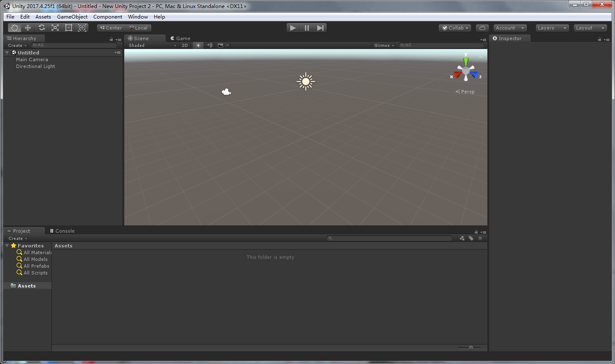Viewport: 615px width, 364px height.
Task: Collapse the Untitled scene in Hierarchy
Action: click(x=7, y=53)
